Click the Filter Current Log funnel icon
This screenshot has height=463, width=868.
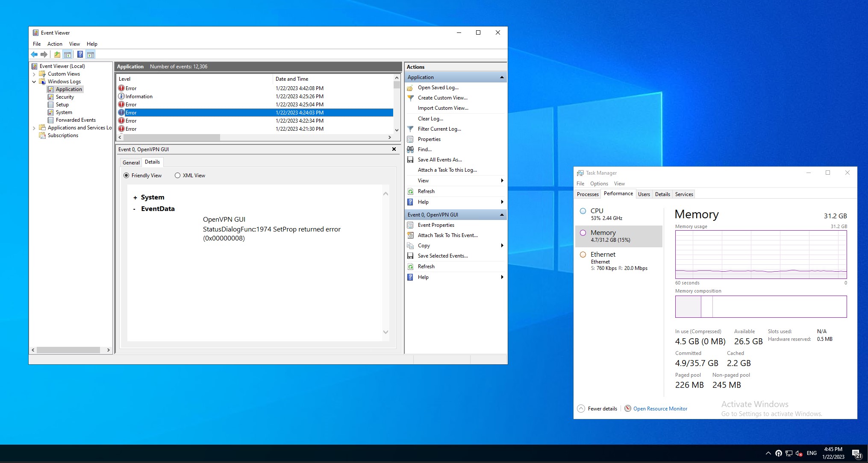[410, 129]
